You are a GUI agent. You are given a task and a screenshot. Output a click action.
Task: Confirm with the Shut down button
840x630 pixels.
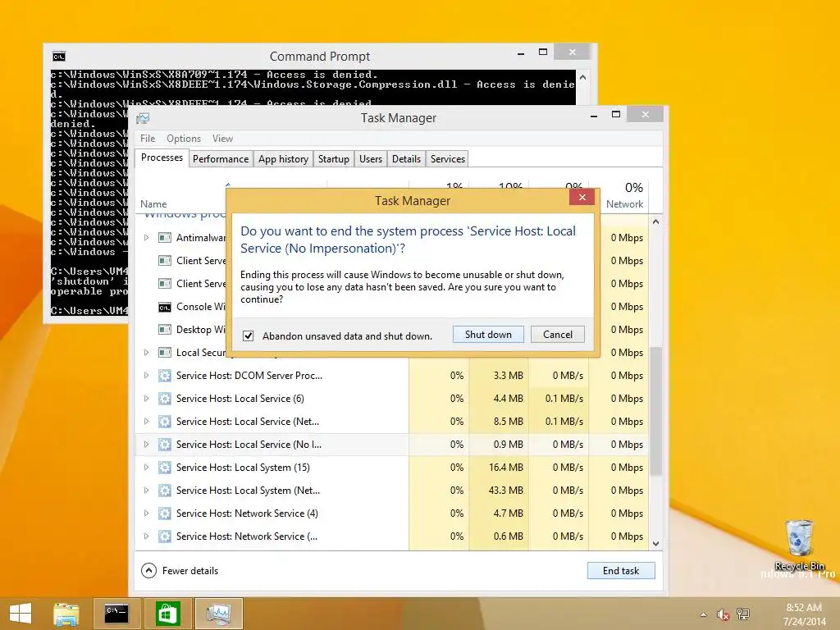pyautogui.click(x=488, y=335)
